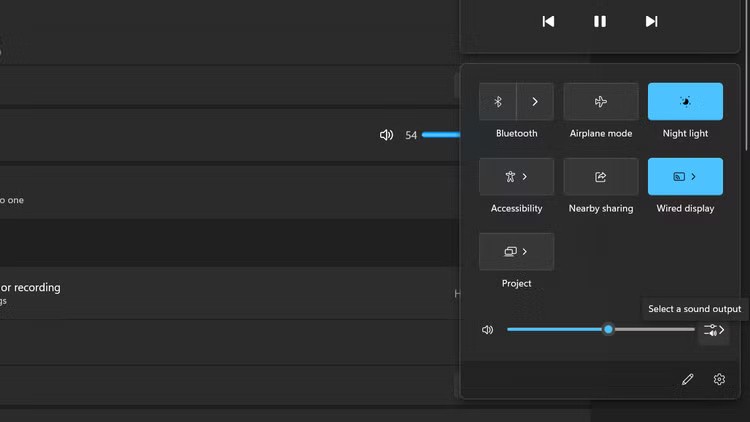This screenshot has height=422, width=750.
Task: Click the speaker icon beside volume 54
Action: pyautogui.click(x=386, y=135)
